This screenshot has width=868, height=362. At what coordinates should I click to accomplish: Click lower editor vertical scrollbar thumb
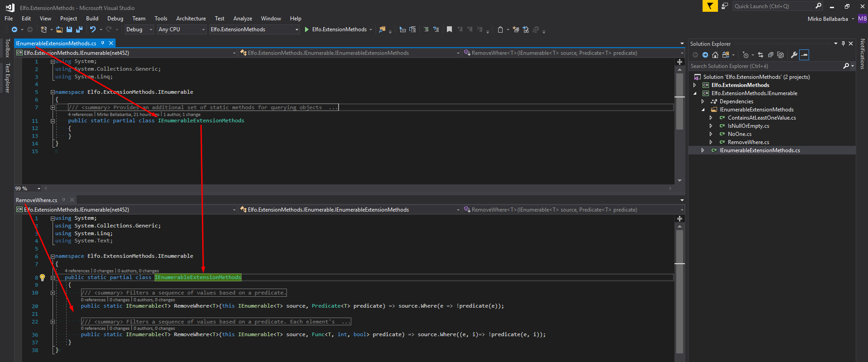679,291
